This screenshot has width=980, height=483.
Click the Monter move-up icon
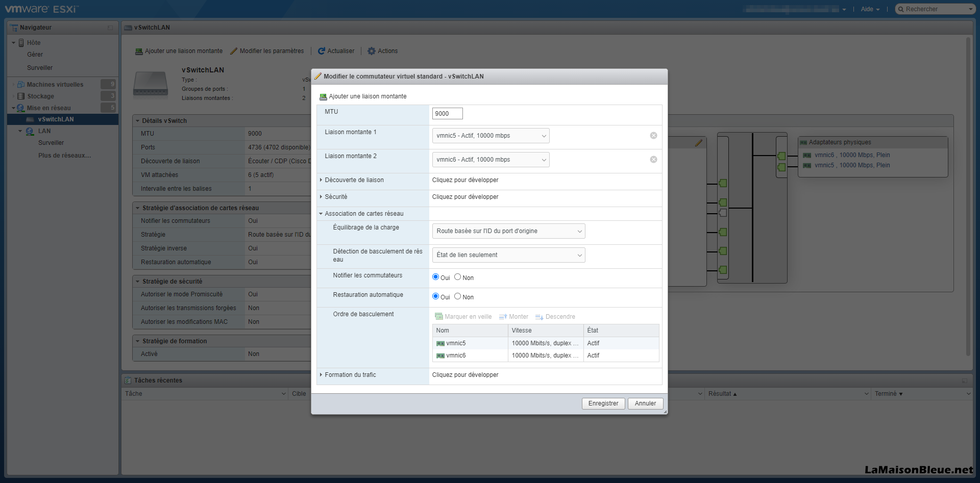coord(503,317)
